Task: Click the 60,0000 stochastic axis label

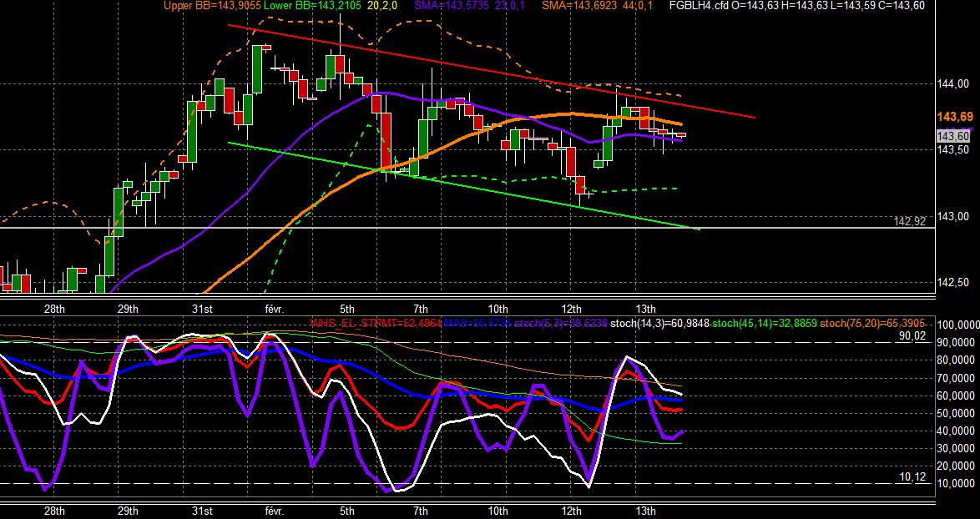Action: 957,396
